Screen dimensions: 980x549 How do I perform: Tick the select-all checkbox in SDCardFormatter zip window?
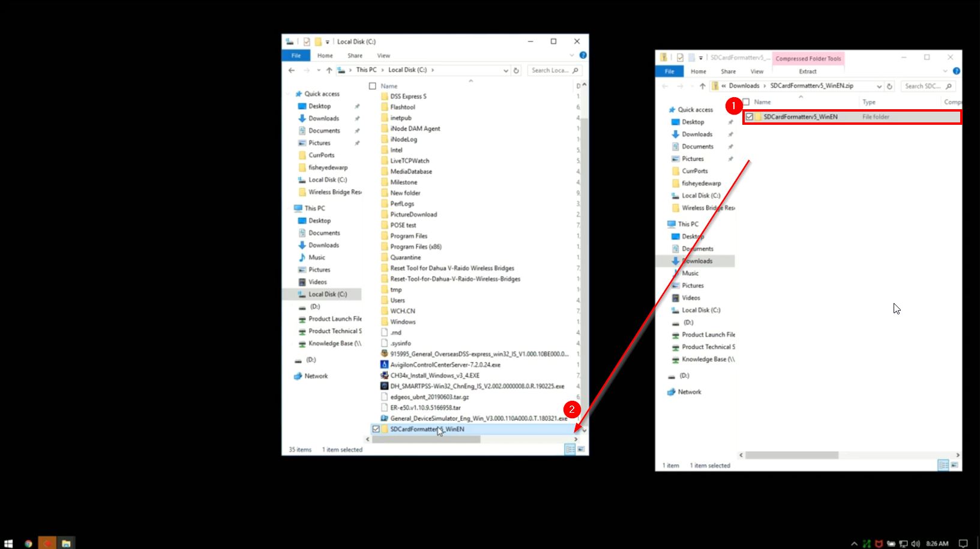tap(746, 101)
